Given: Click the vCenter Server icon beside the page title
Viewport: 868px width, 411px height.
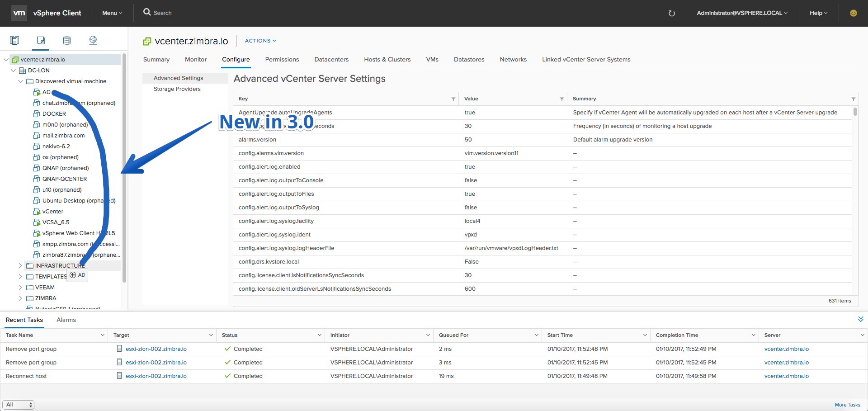Looking at the screenshot, I should [x=147, y=41].
